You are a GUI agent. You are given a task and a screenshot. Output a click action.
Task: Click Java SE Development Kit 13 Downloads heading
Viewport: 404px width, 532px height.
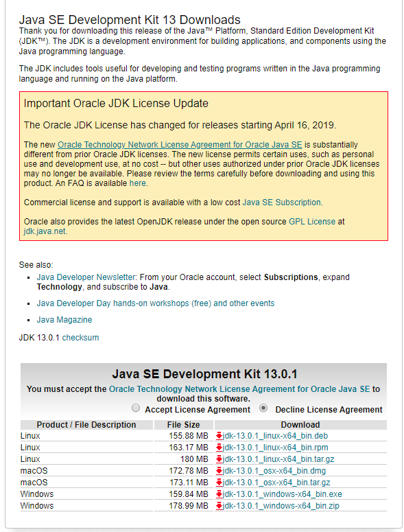(x=130, y=20)
